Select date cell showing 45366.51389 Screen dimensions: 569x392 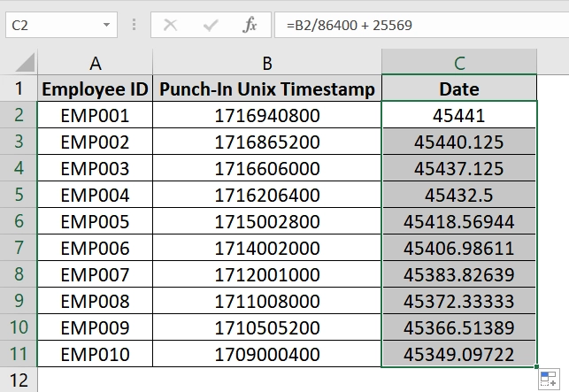coord(459,327)
